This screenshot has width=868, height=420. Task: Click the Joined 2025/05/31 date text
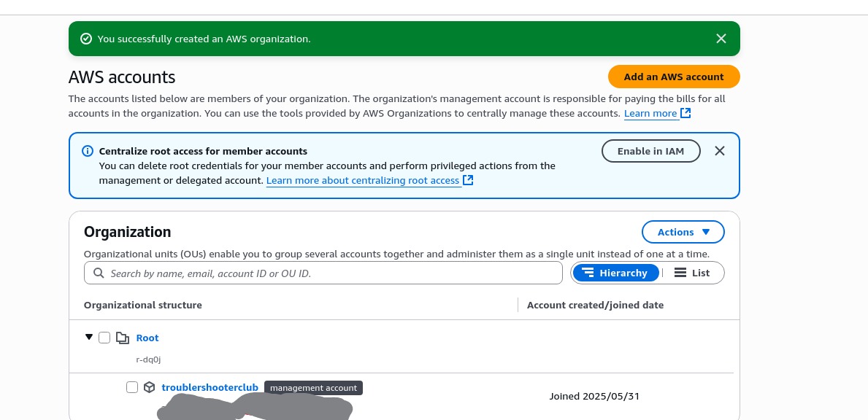pos(594,396)
